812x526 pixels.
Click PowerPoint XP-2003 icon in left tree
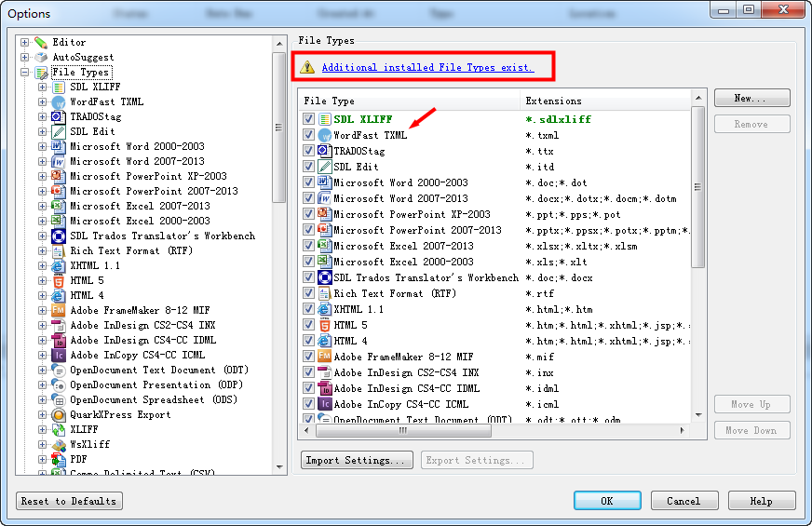click(x=59, y=177)
